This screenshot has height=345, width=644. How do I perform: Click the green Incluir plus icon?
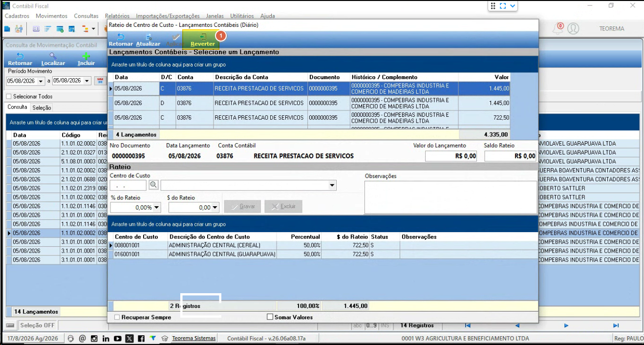(86, 56)
